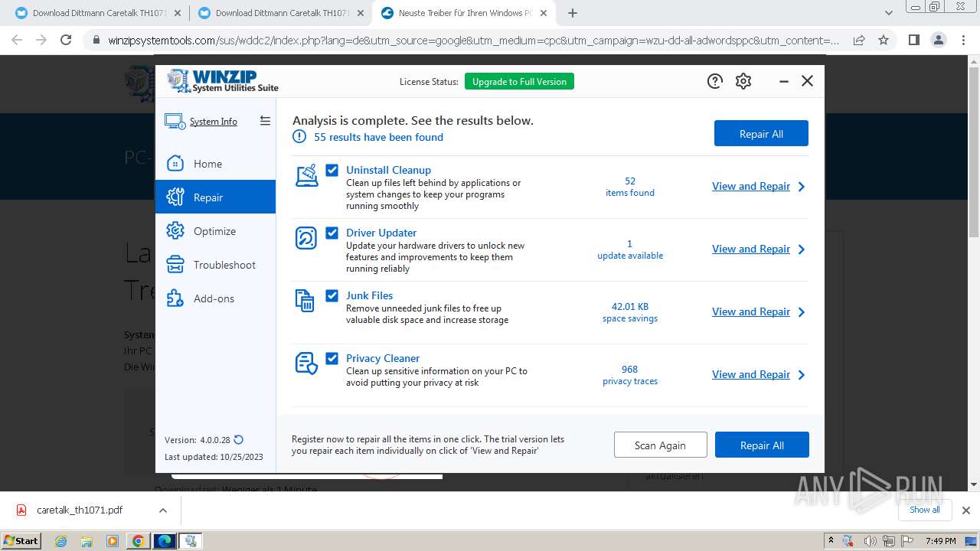The width and height of the screenshot is (980, 551).
Task: Click the page scrollbar up arrow
Action: [x=974, y=61]
